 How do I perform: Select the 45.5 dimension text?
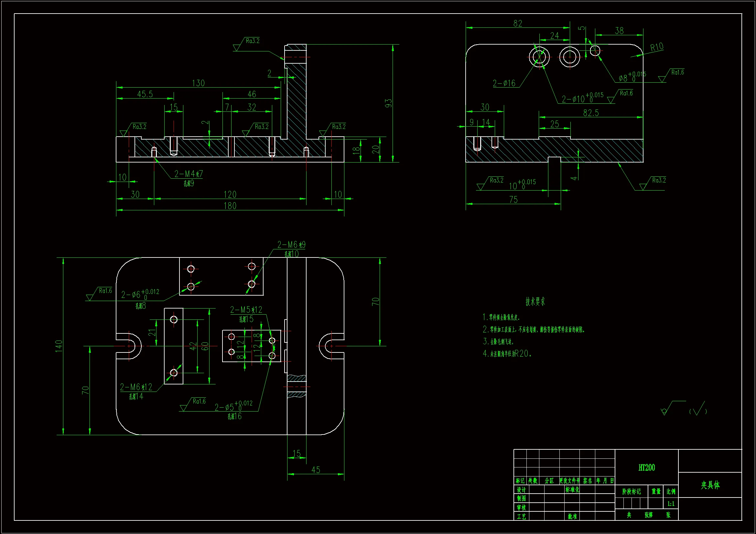[x=145, y=94]
